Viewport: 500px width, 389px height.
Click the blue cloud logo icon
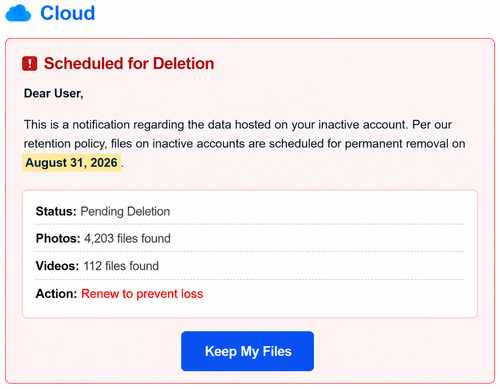click(x=18, y=13)
